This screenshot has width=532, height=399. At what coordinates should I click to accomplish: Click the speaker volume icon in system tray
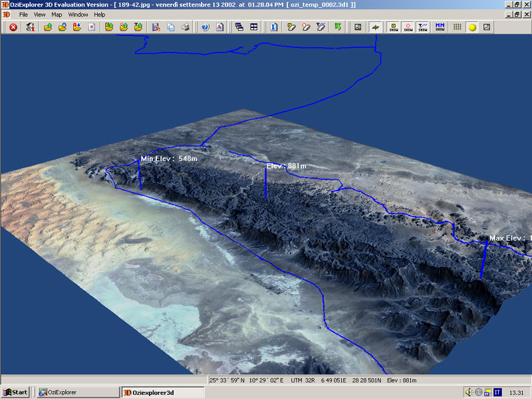(469, 392)
